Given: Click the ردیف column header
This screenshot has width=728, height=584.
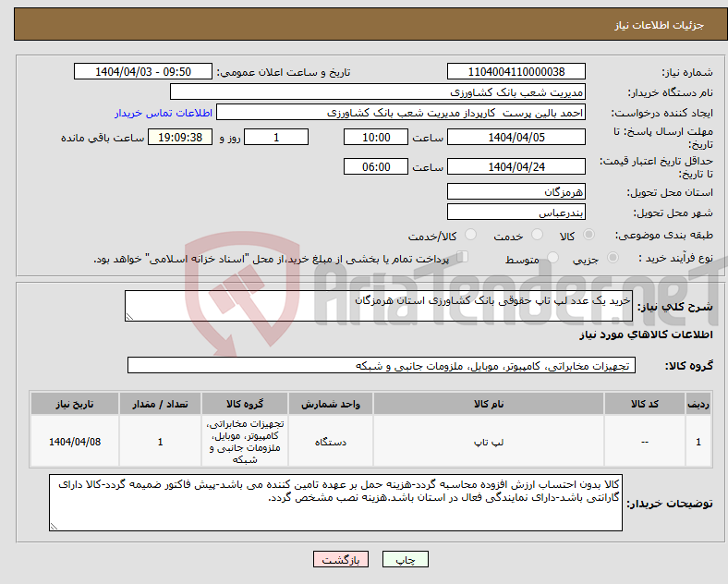Looking at the screenshot, I should 698,404.
